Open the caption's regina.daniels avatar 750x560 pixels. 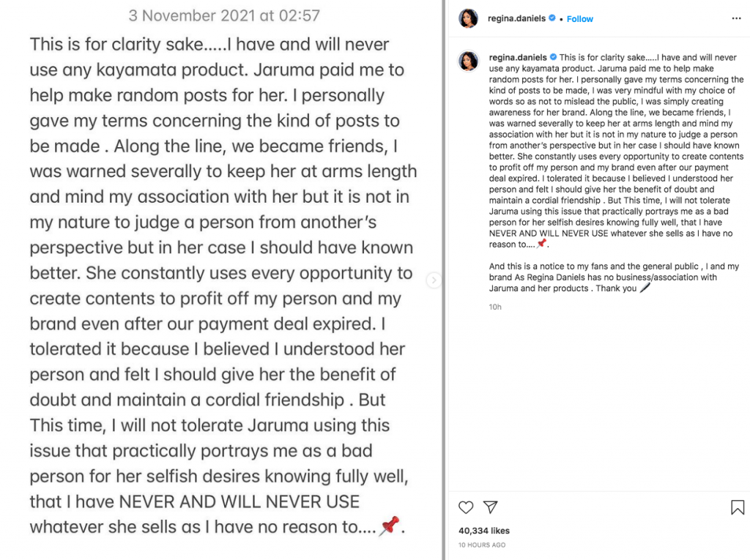(x=468, y=61)
